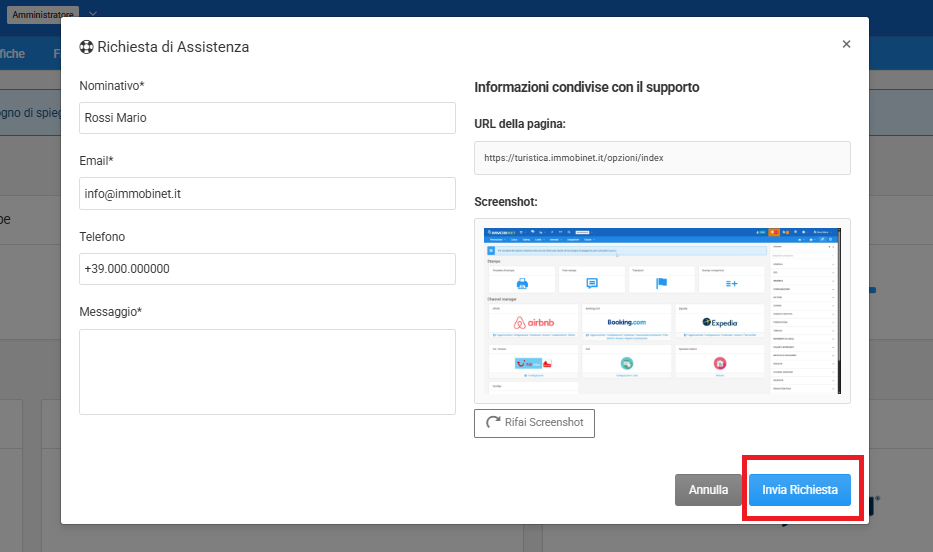Viewport: 933px width, 552px height.
Task: Click the printer icon in the screenshot preview
Action: (521, 283)
